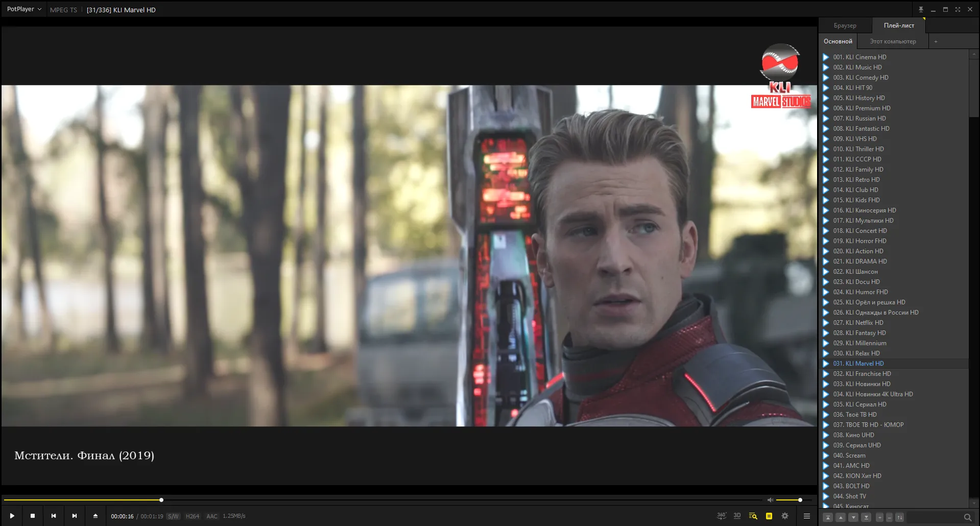Select 005. KLI History HD
980x526 pixels.
(x=894, y=98)
